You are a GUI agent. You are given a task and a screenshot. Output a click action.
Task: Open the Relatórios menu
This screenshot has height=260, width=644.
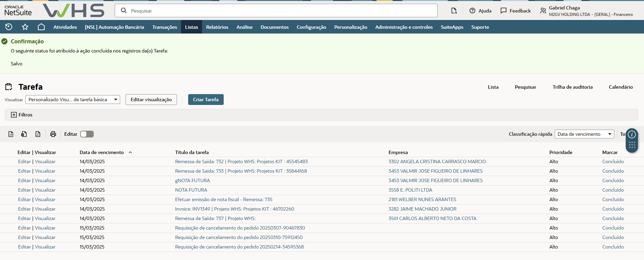tap(217, 27)
